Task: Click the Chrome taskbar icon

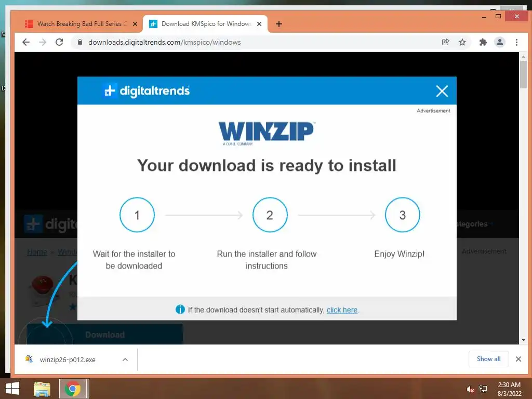Action: tap(72, 389)
